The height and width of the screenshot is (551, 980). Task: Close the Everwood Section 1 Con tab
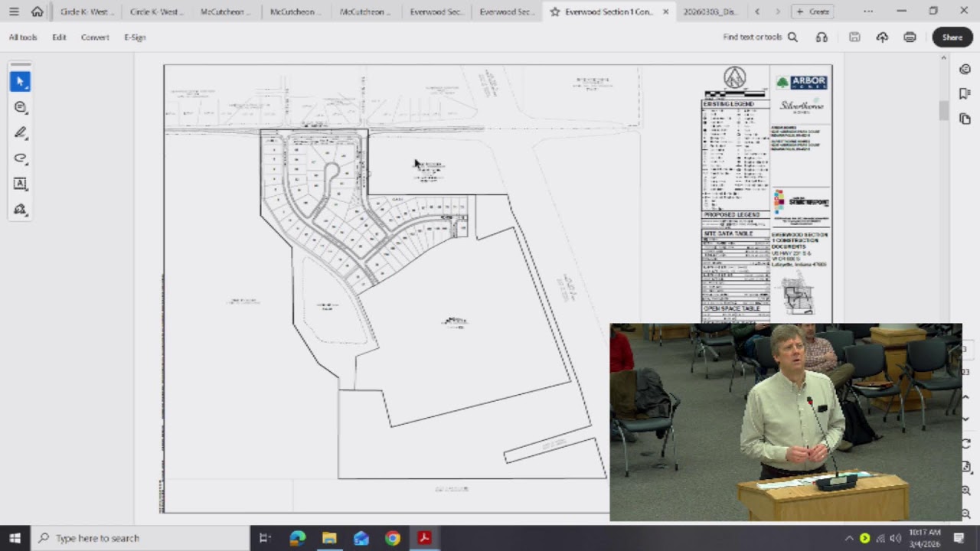(665, 11)
